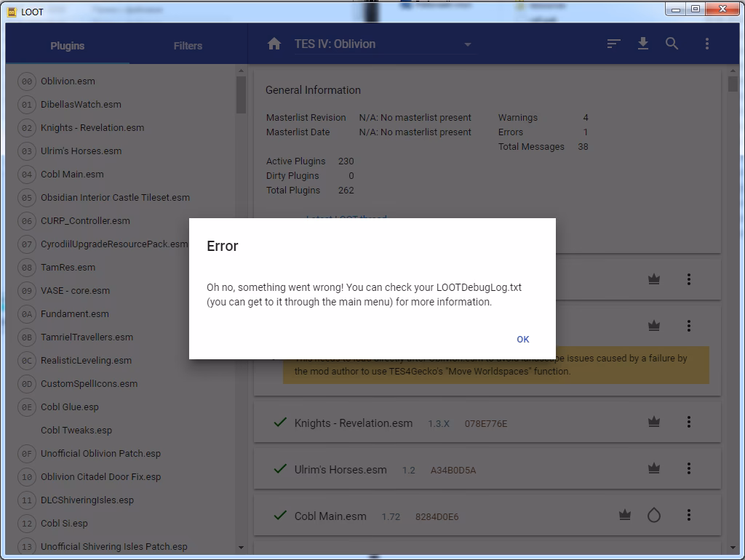Click the update masterlist download icon
This screenshot has width=745, height=560.
(x=642, y=44)
